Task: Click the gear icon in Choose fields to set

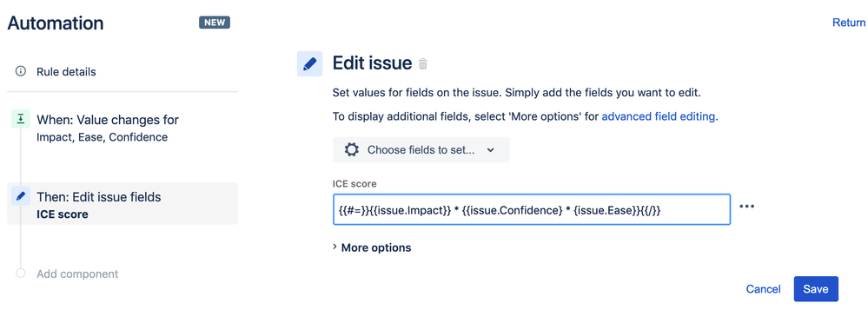Action: [352, 150]
